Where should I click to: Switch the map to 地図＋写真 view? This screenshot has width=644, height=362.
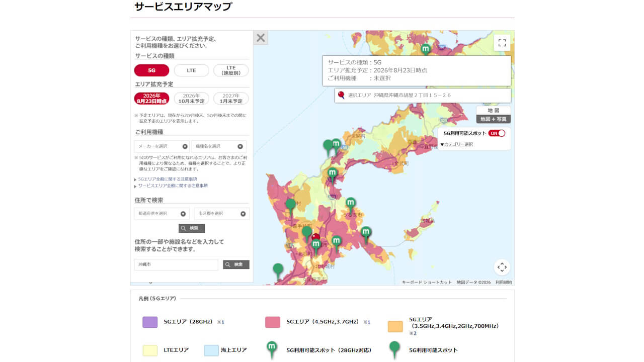[494, 119]
